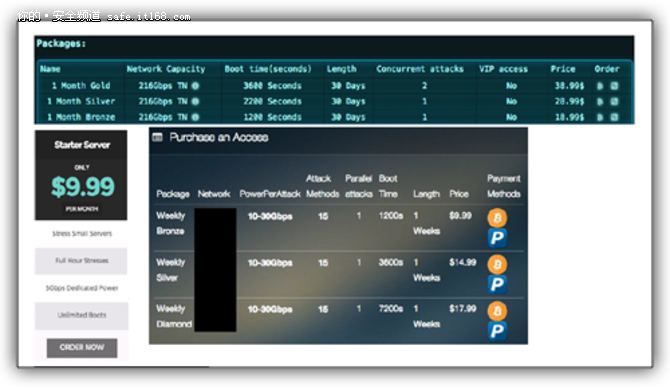Order 1 Month Bronze via second order icon
The height and width of the screenshot is (389, 670).
click(x=614, y=117)
